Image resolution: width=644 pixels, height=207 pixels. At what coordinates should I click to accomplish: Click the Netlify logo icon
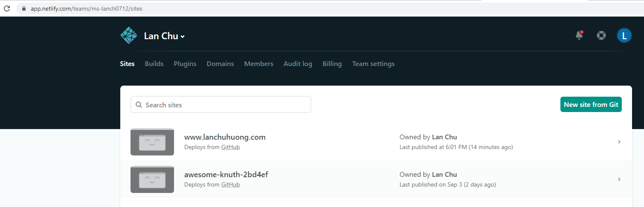129,36
